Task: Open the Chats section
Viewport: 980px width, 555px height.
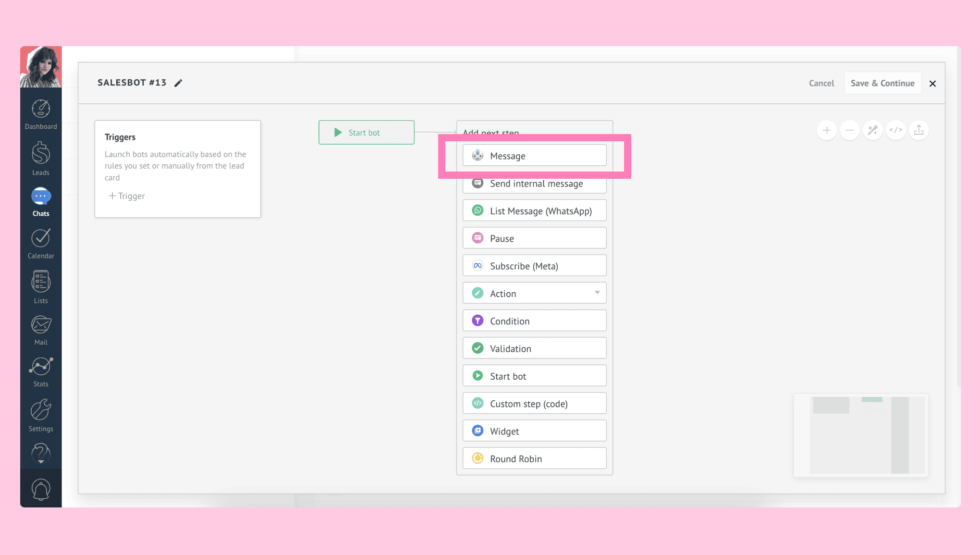Action: coord(41,202)
